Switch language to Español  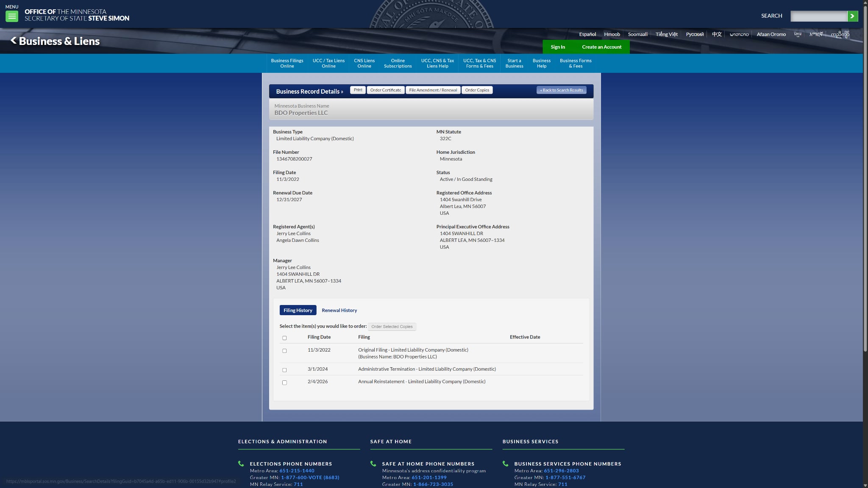click(x=587, y=34)
